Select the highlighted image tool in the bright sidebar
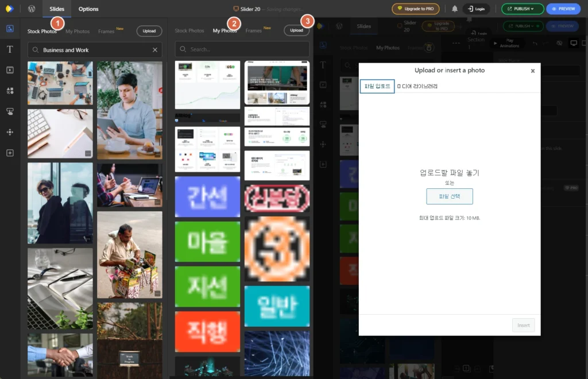 point(10,29)
